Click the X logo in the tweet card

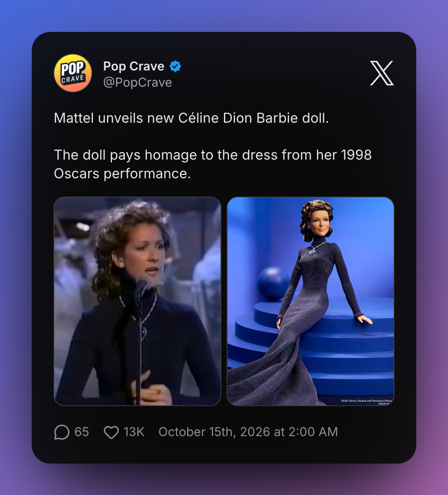coord(382,73)
